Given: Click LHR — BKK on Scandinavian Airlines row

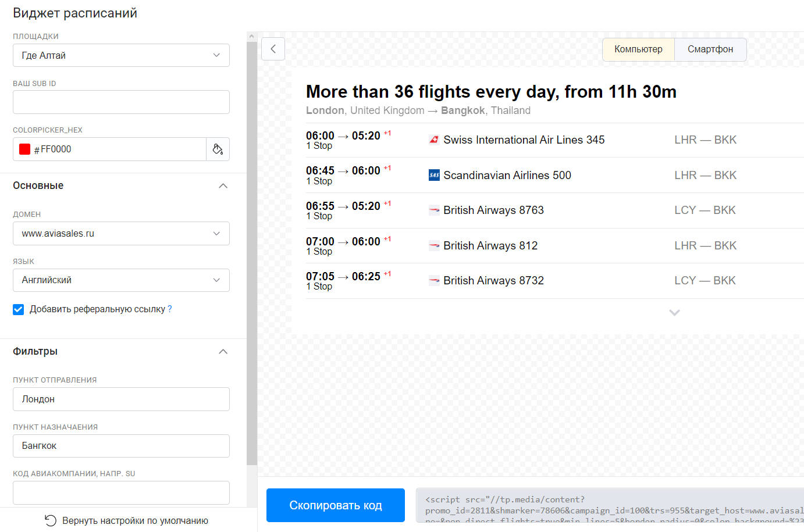Looking at the screenshot, I should [x=705, y=175].
